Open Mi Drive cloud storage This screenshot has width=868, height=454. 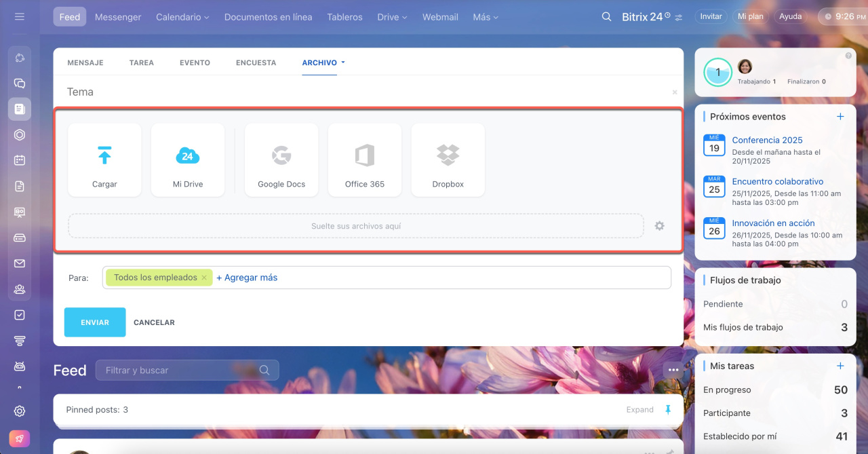point(188,160)
